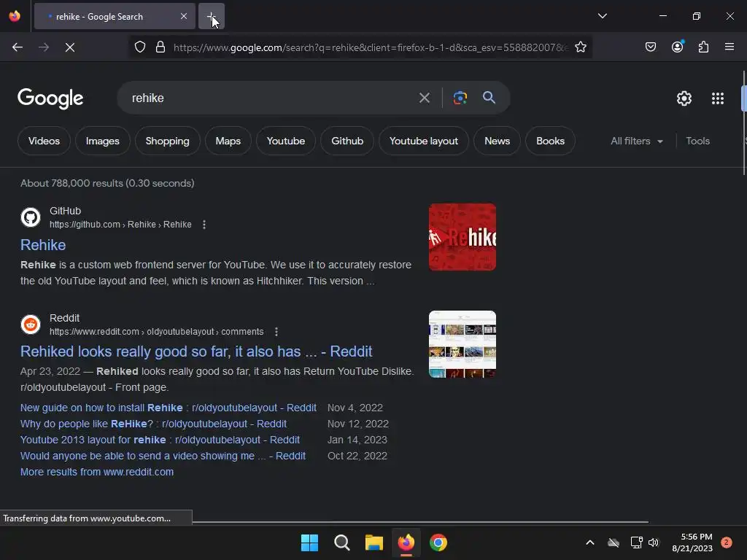Open 'Why do people like ReHike?' link
The image size is (747, 560).
coord(153,424)
